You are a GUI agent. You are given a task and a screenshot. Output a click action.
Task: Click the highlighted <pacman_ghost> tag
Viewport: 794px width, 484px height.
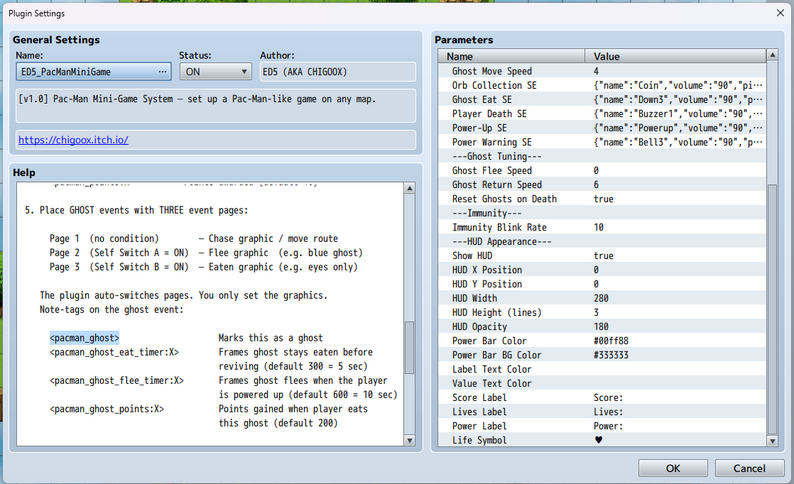85,338
